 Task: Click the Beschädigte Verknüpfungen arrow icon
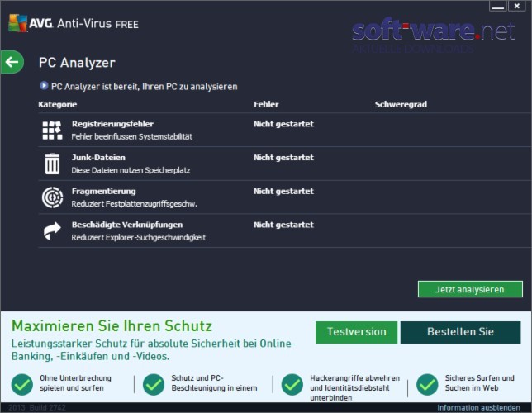pos(52,230)
